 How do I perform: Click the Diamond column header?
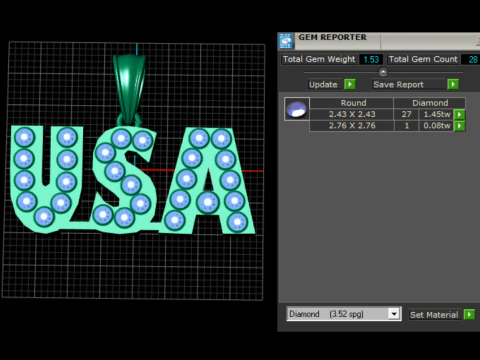(x=430, y=103)
